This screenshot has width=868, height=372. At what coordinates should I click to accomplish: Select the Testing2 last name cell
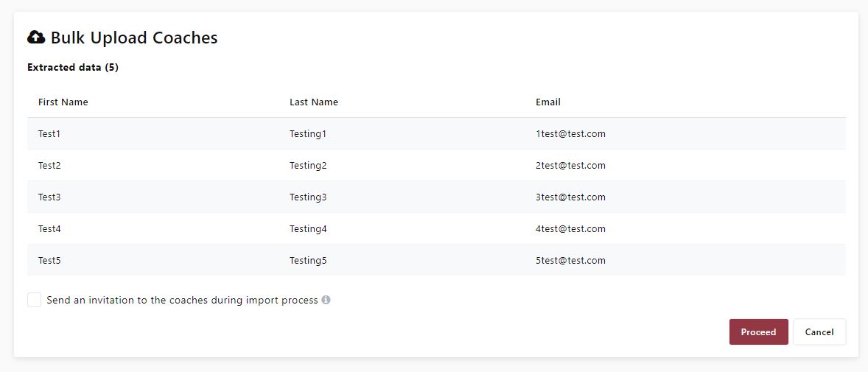[x=308, y=166]
